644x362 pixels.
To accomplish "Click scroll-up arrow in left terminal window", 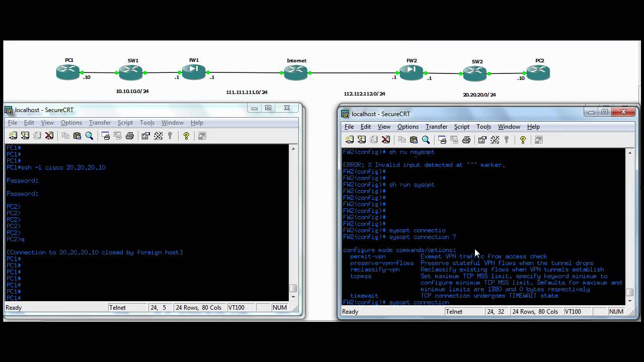I will (x=293, y=149).
